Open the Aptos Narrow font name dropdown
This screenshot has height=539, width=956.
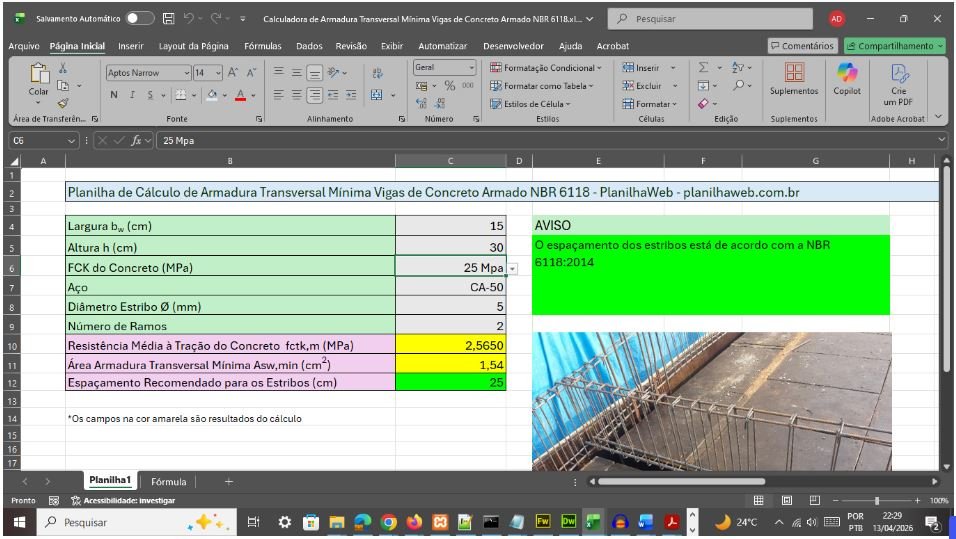click(186, 73)
